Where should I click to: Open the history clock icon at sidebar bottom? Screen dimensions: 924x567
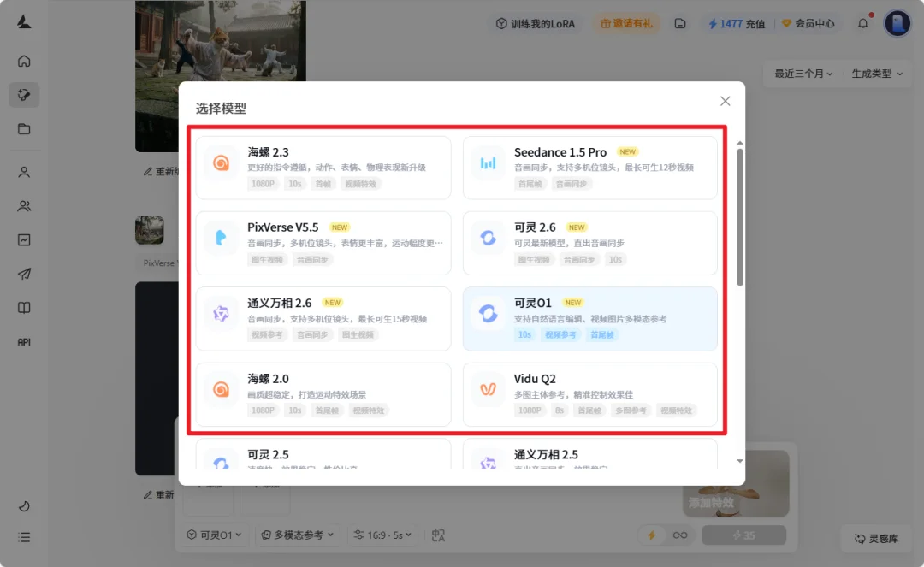coord(23,506)
